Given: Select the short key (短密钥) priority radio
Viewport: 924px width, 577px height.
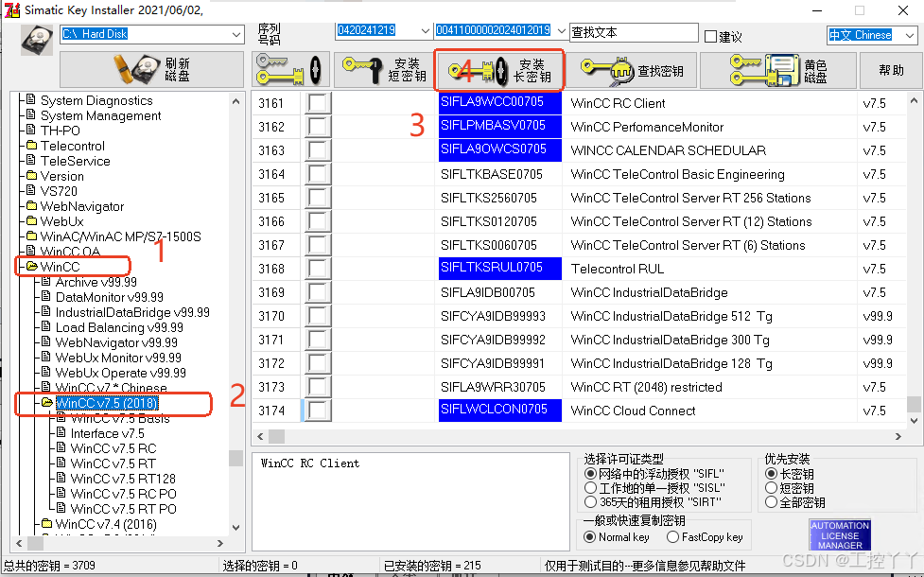Looking at the screenshot, I should click(x=771, y=488).
